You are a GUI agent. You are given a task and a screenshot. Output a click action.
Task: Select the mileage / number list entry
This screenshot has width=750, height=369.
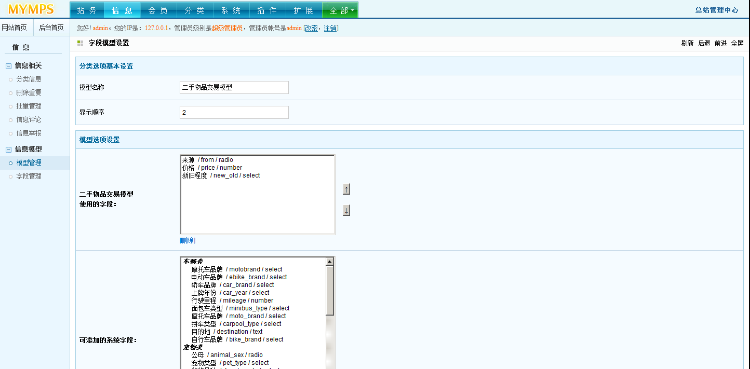(232, 301)
